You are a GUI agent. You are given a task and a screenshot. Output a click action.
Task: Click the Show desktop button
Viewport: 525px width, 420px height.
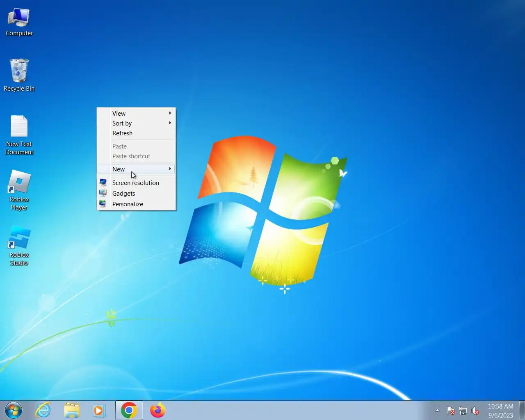click(522, 410)
